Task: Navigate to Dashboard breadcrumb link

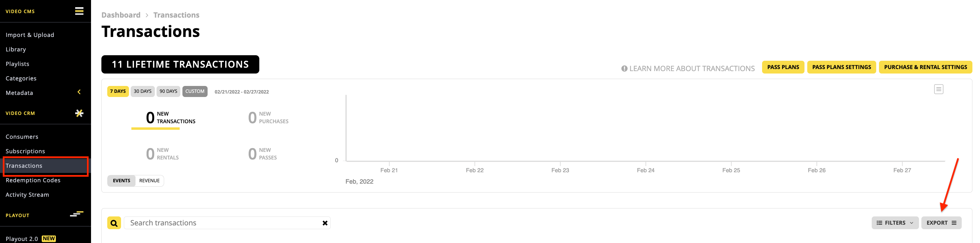Action: (x=121, y=15)
